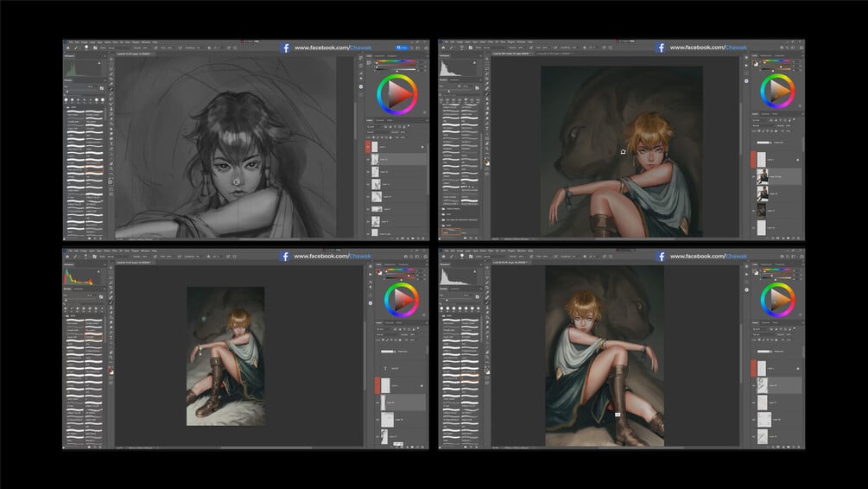868x489 pixels.
Task: Select the red-labeled top layer in top-left window
Action: point(396,147)
